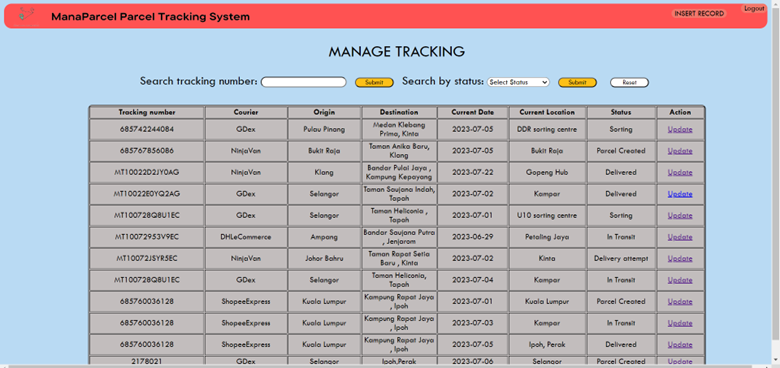Click the Petaling Jaya location cell
This screenshot has width=780, height=368.
(x=547, y=237)
